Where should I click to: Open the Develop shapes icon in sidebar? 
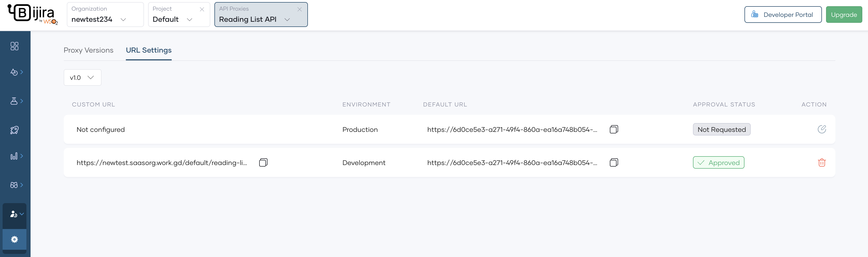pos(14,72)
